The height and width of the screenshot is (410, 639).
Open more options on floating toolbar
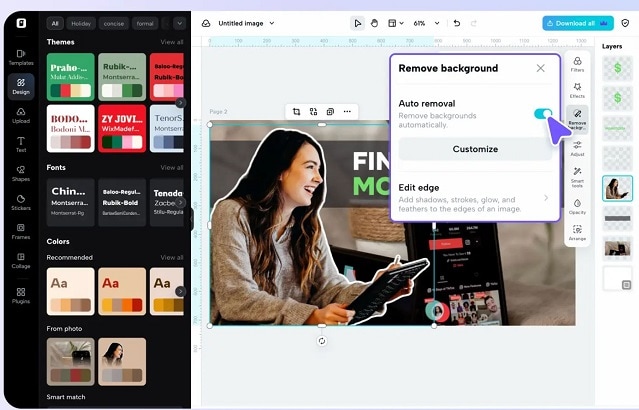[x=347, y=112]
